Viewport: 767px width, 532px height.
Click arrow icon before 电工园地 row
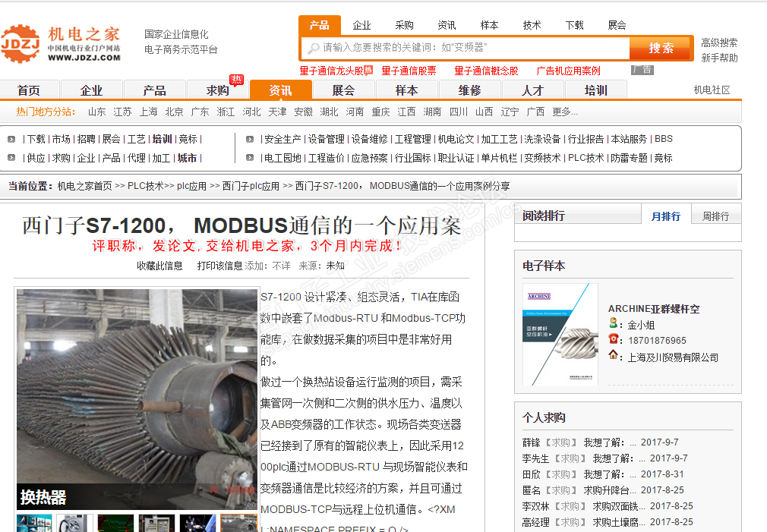(250, 157)
